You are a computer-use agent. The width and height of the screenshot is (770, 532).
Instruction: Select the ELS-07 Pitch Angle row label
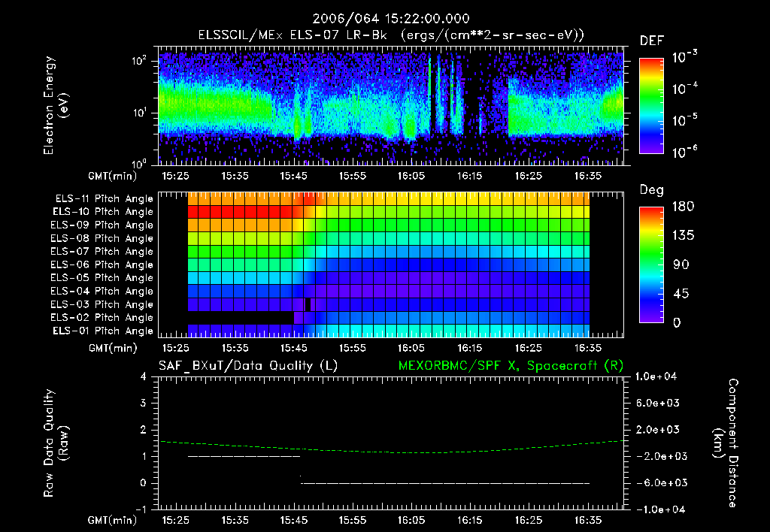[x=102, y=251]
